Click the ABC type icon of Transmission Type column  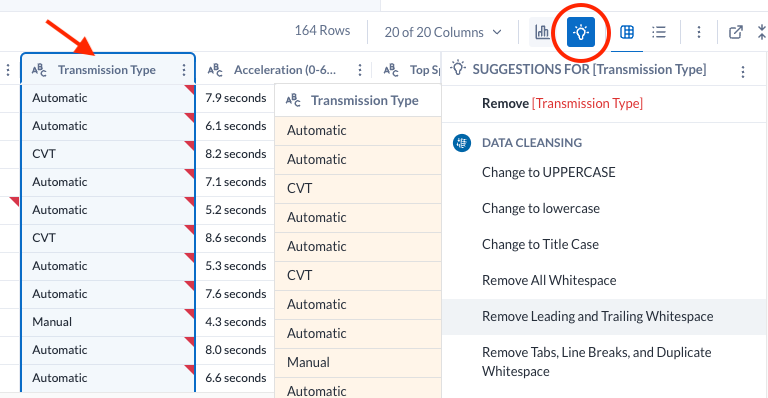pos(39,70)
